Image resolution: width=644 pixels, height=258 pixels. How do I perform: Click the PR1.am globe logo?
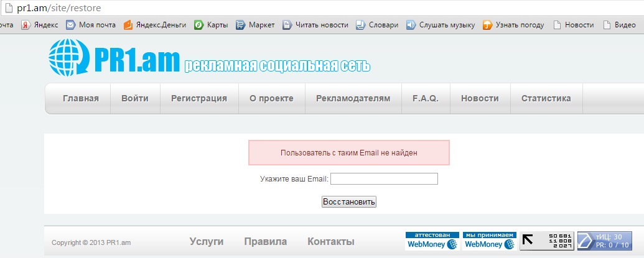click(69, 57)
